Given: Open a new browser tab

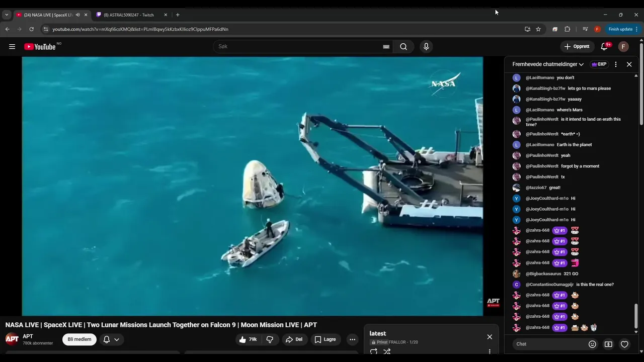Looking at the screenshot, I should tap(178, 15).
